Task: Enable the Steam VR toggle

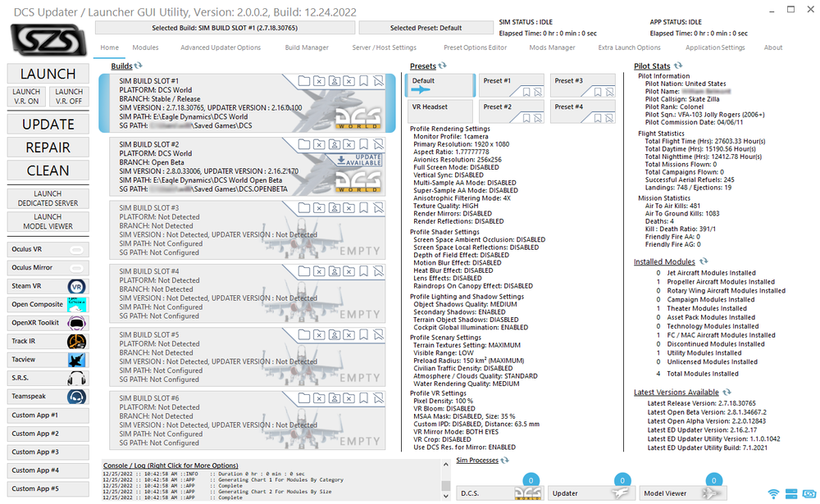Action: pos(75,286)
